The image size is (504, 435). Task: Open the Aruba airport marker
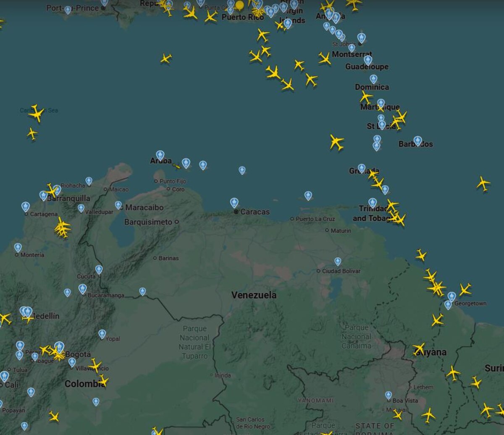(x=160, y=154)
